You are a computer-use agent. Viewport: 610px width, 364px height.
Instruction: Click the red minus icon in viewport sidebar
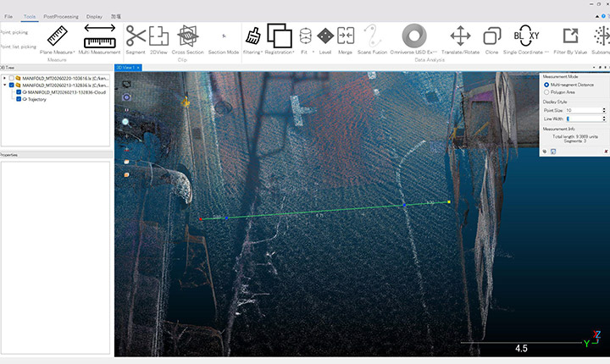(126, 149)
